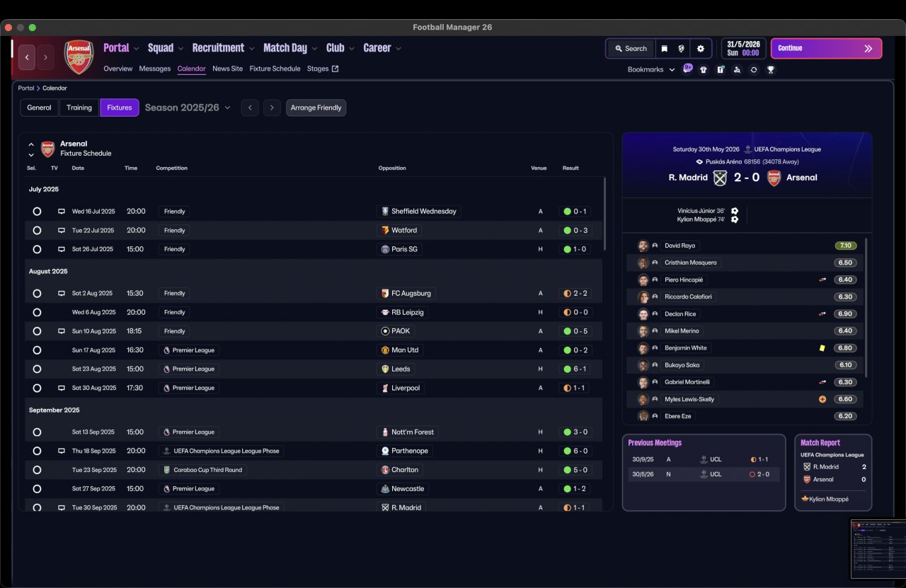The image size is (906, 588).
Task: Click the date display 31/5/2026 Sun
Action: tap(743, 48)
